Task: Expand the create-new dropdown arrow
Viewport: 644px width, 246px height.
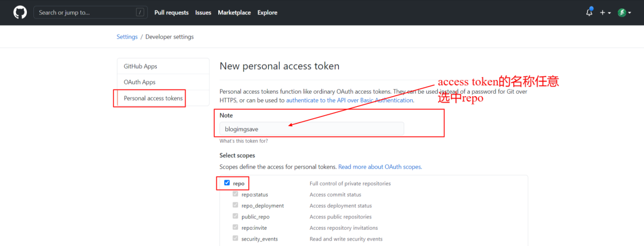Action: click(609, 13)
